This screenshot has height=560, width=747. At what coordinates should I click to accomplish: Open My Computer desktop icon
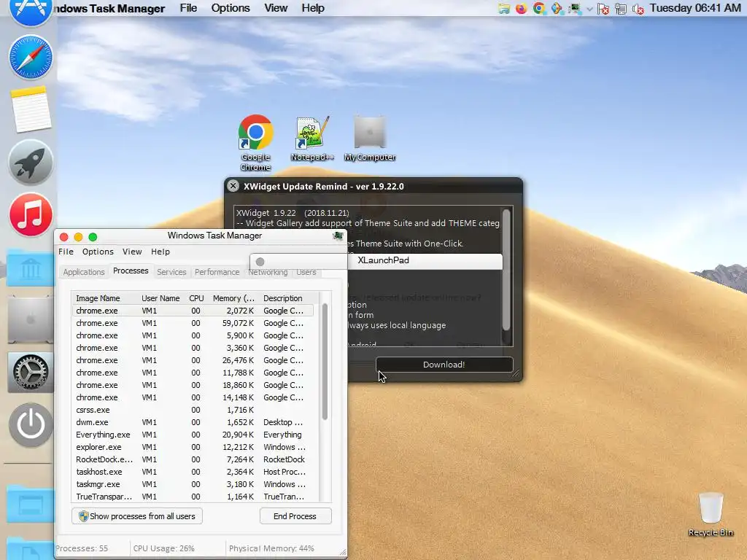coord(370,139)
